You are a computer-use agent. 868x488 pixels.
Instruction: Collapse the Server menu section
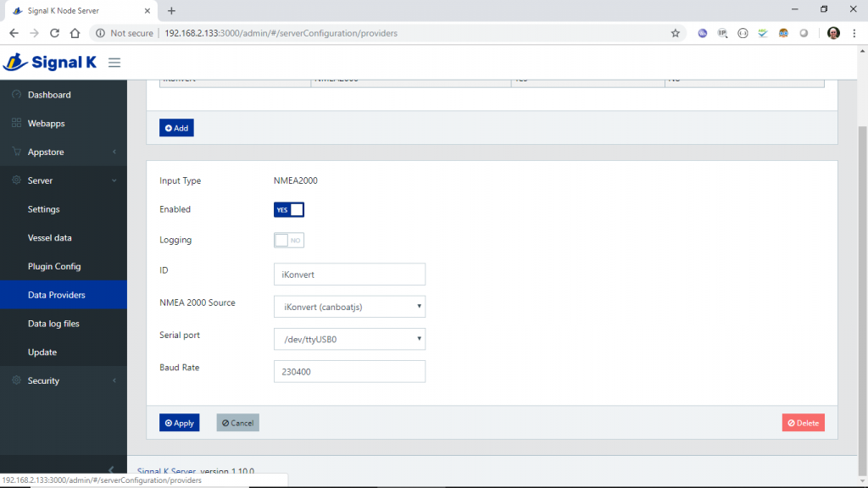click(64, 180)
